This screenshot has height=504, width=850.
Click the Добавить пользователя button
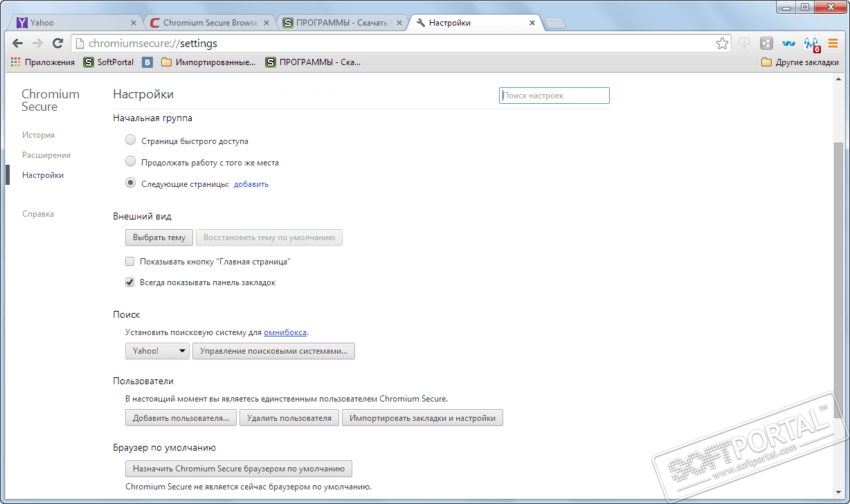pyautogui.click(x=181, y=417)
